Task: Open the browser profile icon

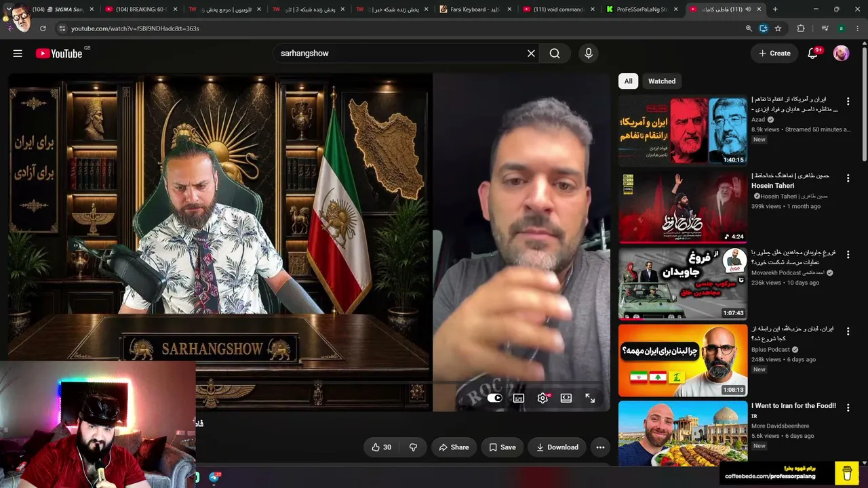Action: pos(842,28)
